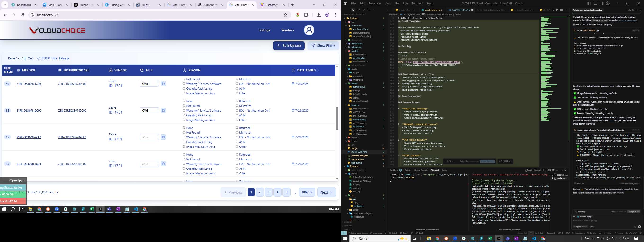The height and width of the screenshot is (242, 644).
Task: Select Other reason for Z1RE-DS3678-2CE0
Action: point(237,147)
